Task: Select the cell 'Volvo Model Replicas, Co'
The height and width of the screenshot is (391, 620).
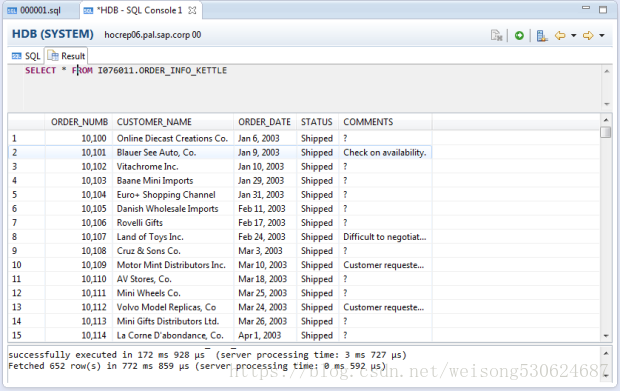Action: click(173, 307)
